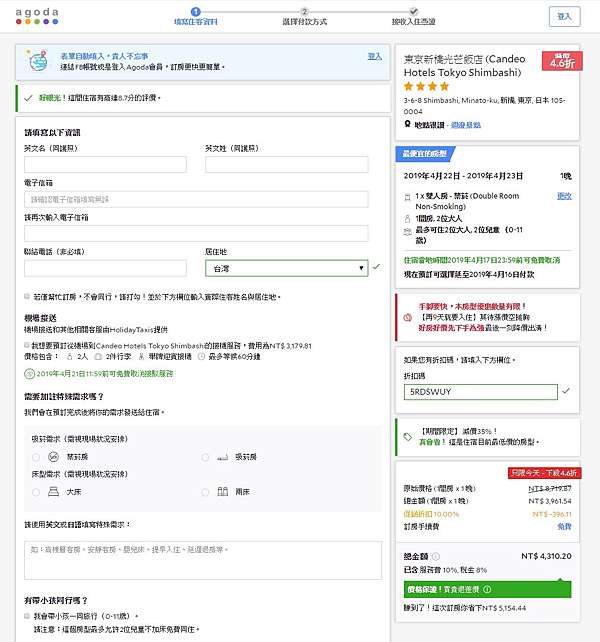
Task: Click the checkmark beside the residence dropdown
Action: 376,267
